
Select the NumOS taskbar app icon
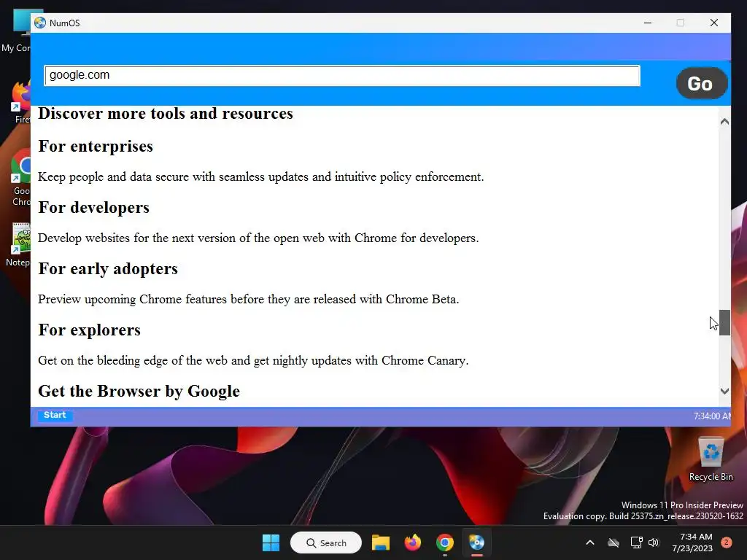click(476, 542)
